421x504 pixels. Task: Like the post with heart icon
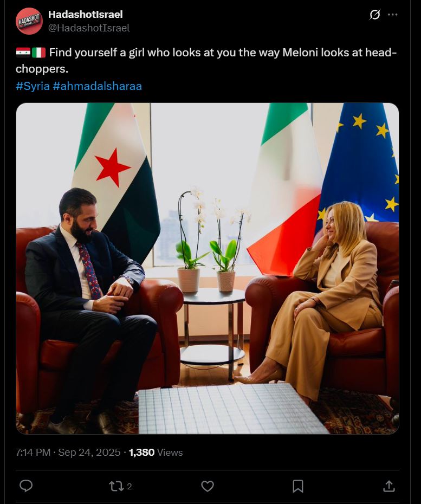[x=208, y=486]
